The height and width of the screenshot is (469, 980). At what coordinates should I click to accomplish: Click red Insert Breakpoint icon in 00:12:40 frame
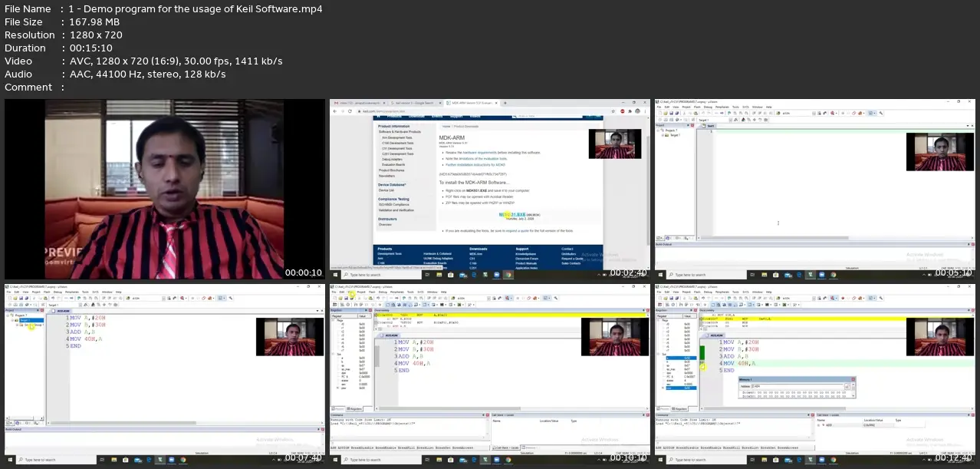tap(844, 298)
